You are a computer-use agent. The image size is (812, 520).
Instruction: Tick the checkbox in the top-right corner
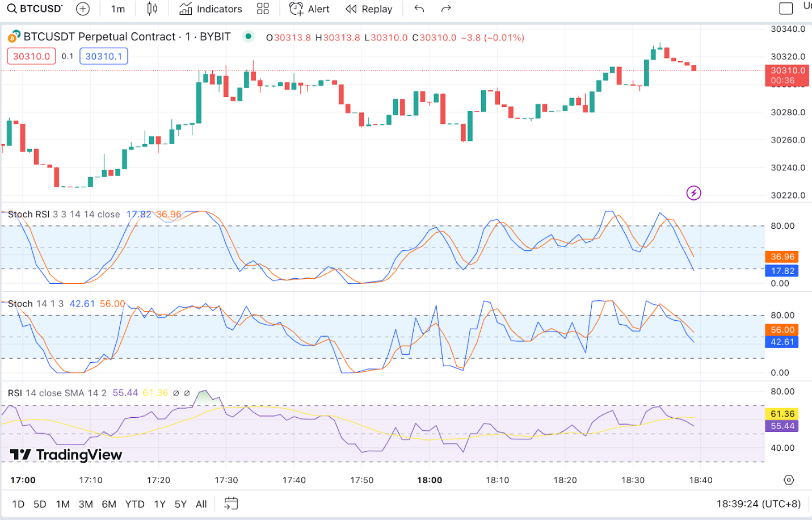click(785, 8)
